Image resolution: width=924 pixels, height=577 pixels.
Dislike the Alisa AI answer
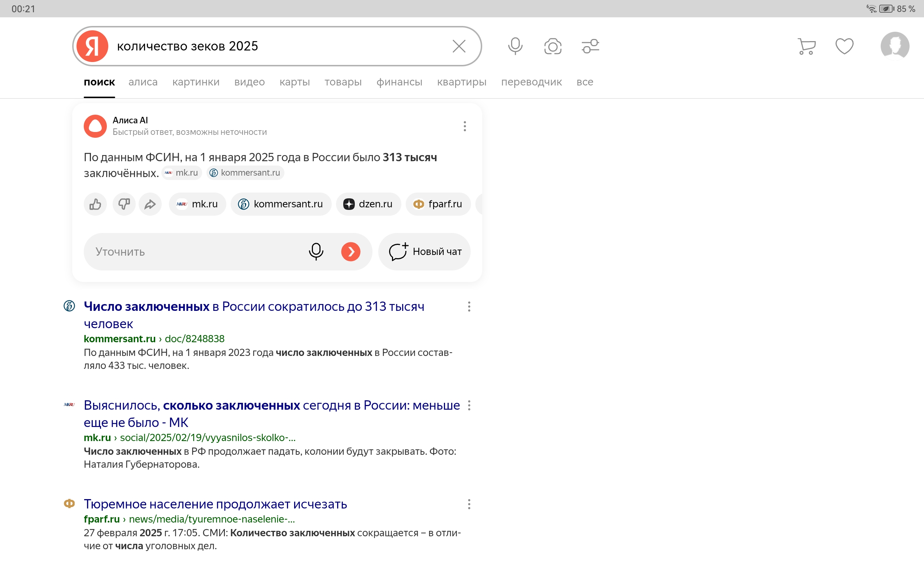(124, 204)
